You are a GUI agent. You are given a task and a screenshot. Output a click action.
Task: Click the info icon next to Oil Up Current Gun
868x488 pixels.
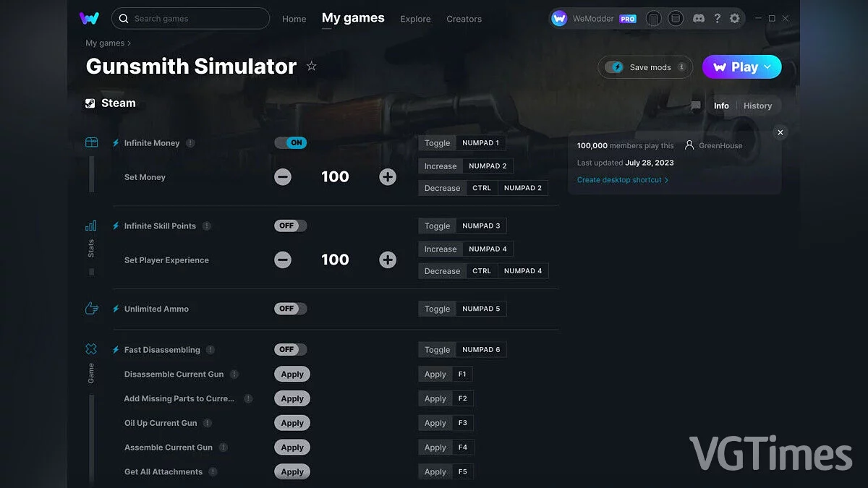tap(208, 423)
